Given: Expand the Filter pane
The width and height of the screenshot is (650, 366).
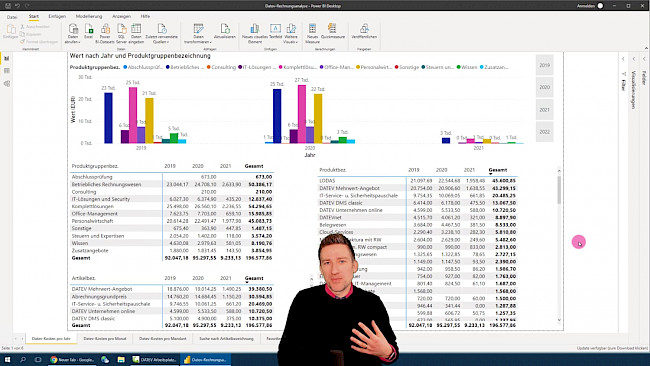Looking at the screenshot, I should [x=623, y=59].
